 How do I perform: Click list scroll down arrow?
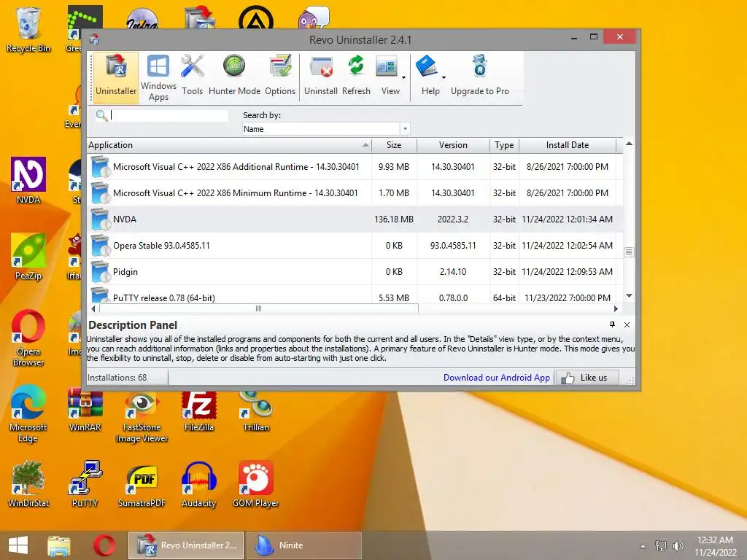[x=629, y=296]
